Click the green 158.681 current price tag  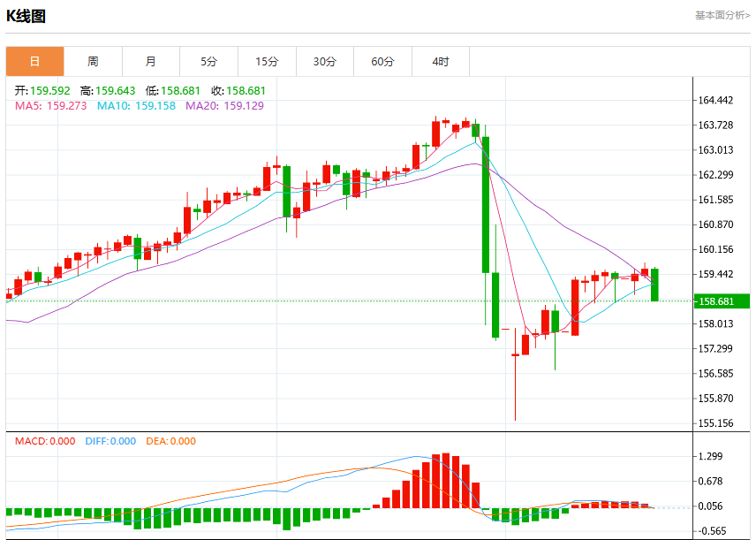(722, 301)
